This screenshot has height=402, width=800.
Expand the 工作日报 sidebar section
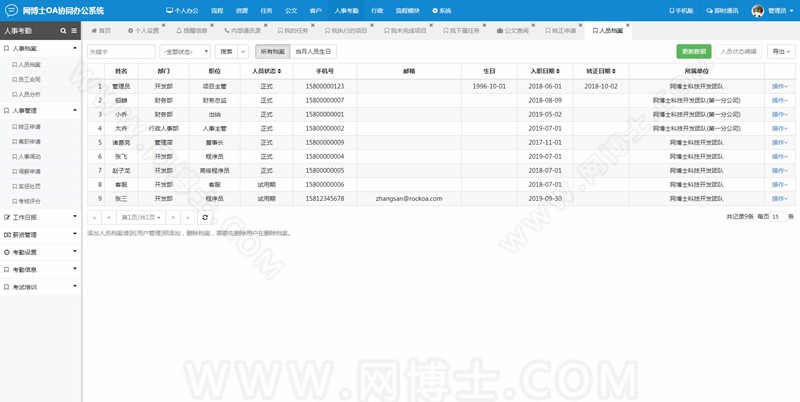click(x=40, y=217)
